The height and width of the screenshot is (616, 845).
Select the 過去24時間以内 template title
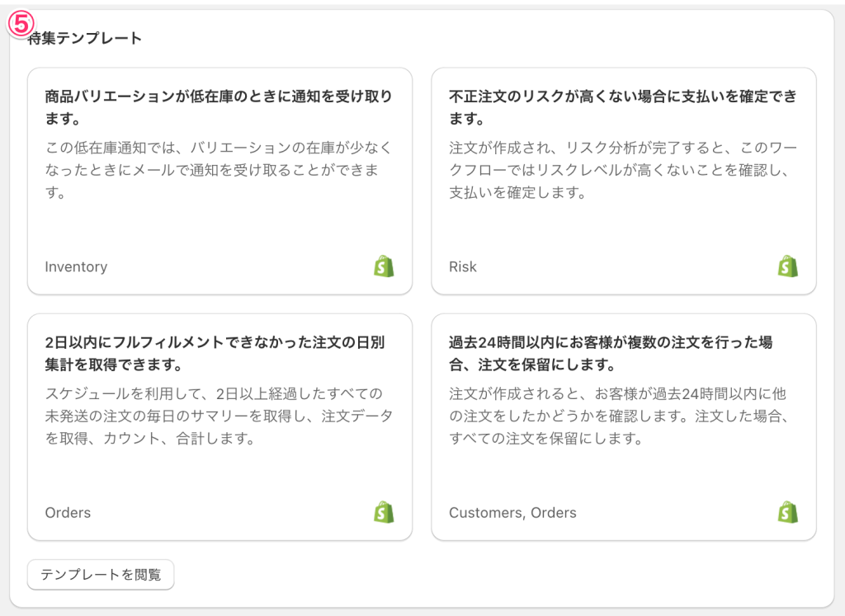611,353
